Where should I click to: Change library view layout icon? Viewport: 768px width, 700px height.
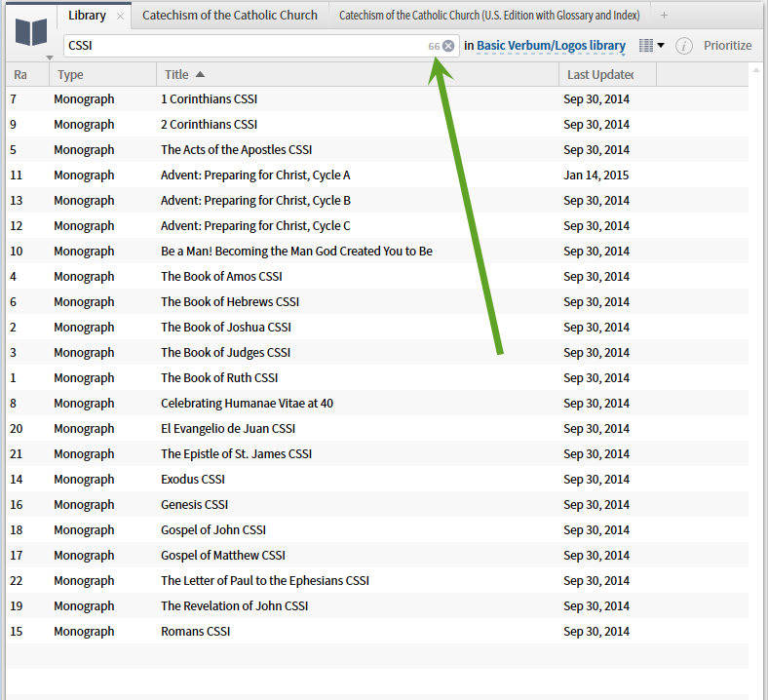click(x=646, y=46)
